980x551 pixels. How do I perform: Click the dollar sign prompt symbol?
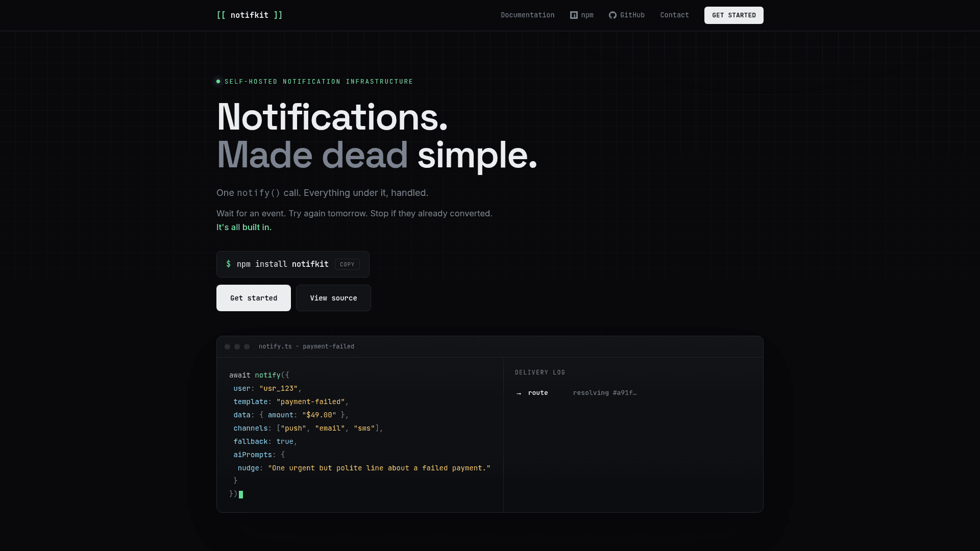(x=228, y=264)
